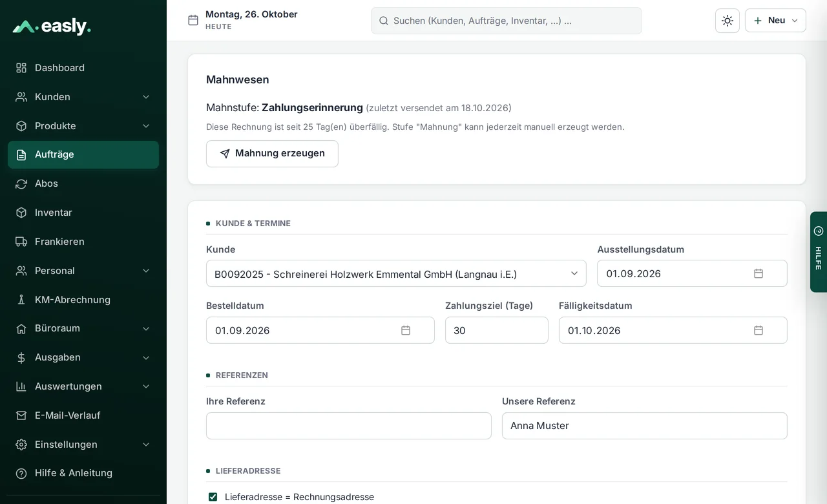This screenshot has width=827, height=504.
Task: Select KM-Abrechnung menu item
Action: pyautogui.click(x=83, y=300)
